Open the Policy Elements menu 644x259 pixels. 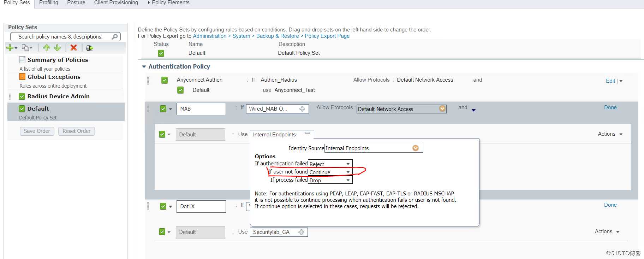168,3
